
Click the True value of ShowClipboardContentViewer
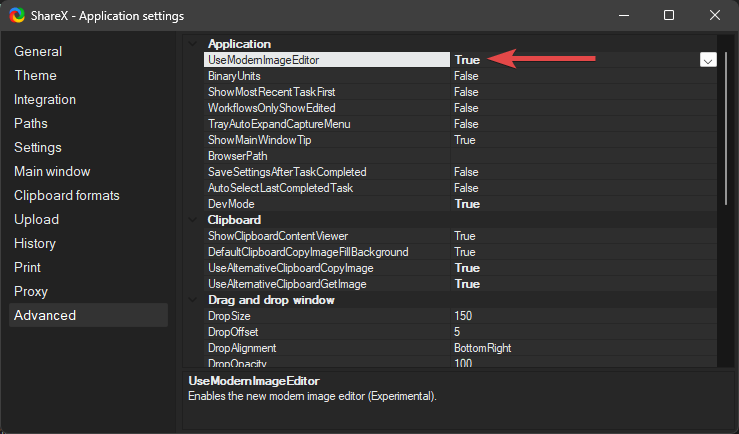coord(465,236)
